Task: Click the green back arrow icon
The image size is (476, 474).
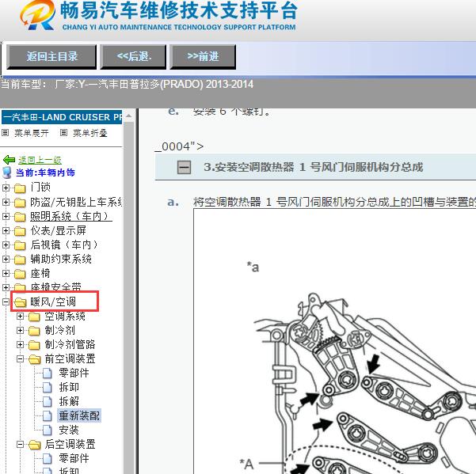Action: [9, 160]
